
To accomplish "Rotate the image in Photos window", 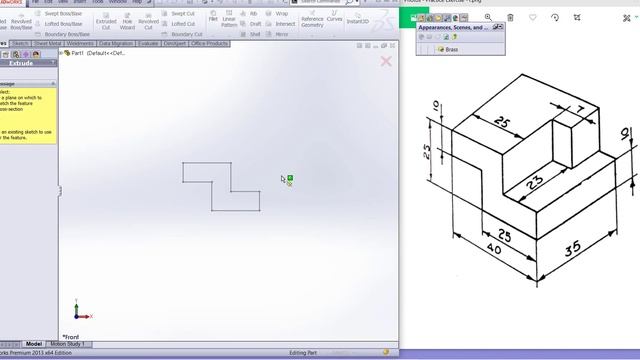I will [555, 18].
